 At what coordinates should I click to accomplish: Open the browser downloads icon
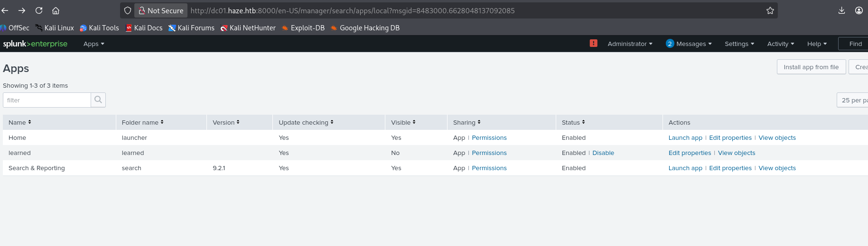[x=841, y=10]
